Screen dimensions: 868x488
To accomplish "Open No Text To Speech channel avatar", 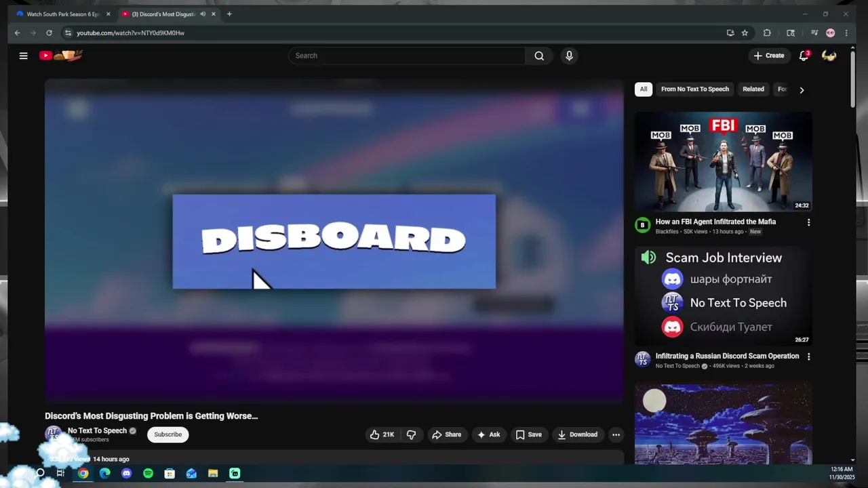I will coord(54,434).
